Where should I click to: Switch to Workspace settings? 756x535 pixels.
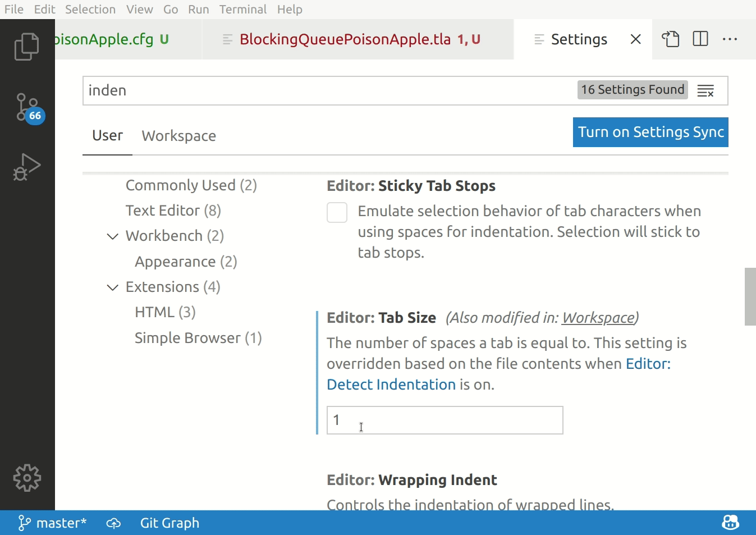[178, 135]
